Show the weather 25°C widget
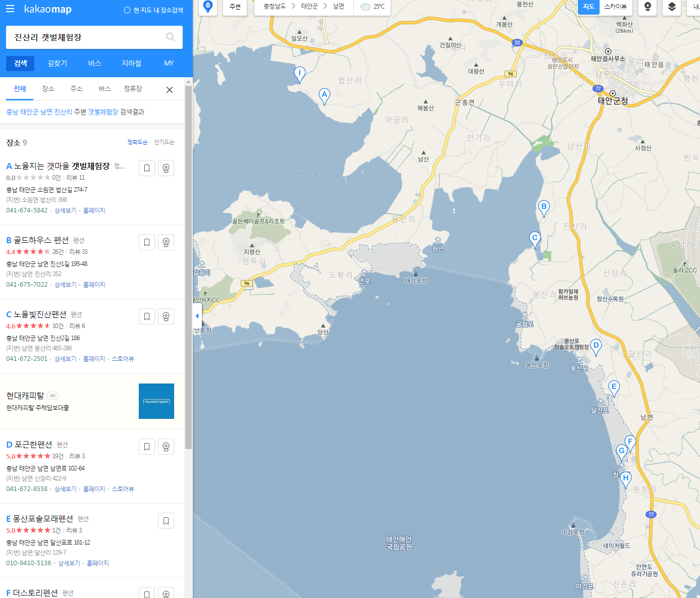 373,7
